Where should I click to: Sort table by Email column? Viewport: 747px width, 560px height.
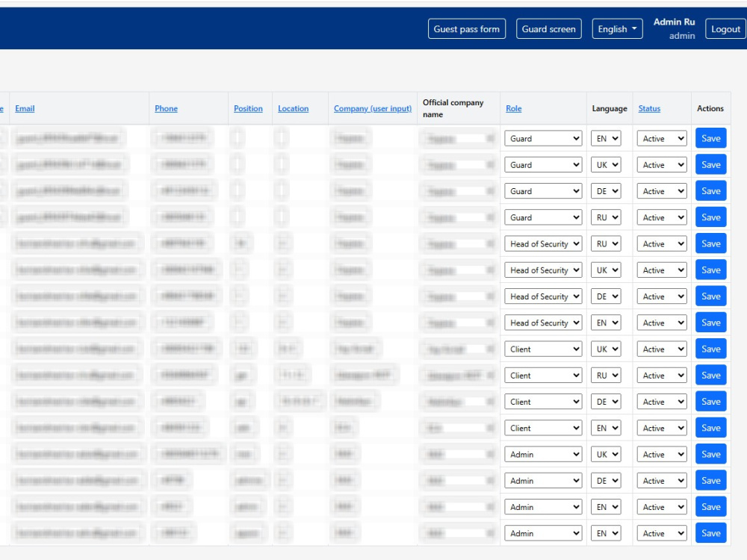coord(25,108)
